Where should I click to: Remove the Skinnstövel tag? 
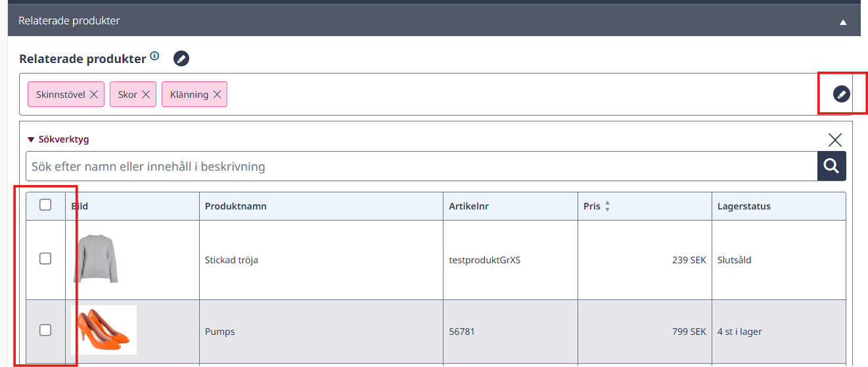94,95
